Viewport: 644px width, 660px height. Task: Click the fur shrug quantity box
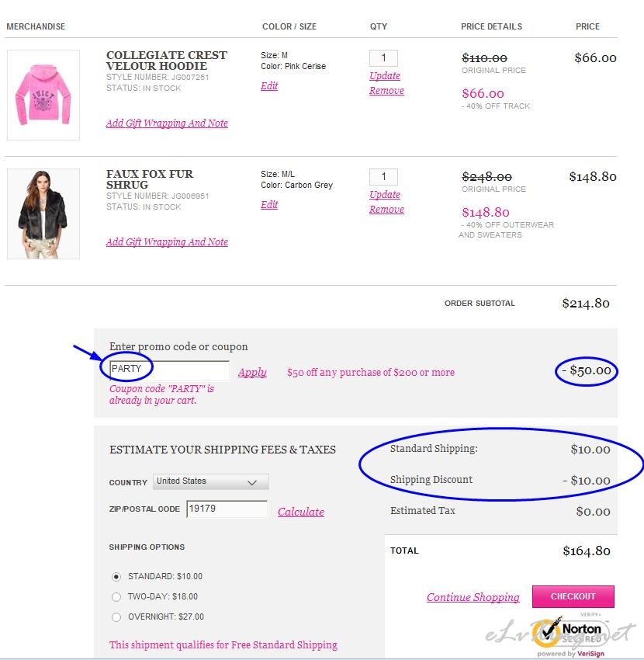point(383,176)
